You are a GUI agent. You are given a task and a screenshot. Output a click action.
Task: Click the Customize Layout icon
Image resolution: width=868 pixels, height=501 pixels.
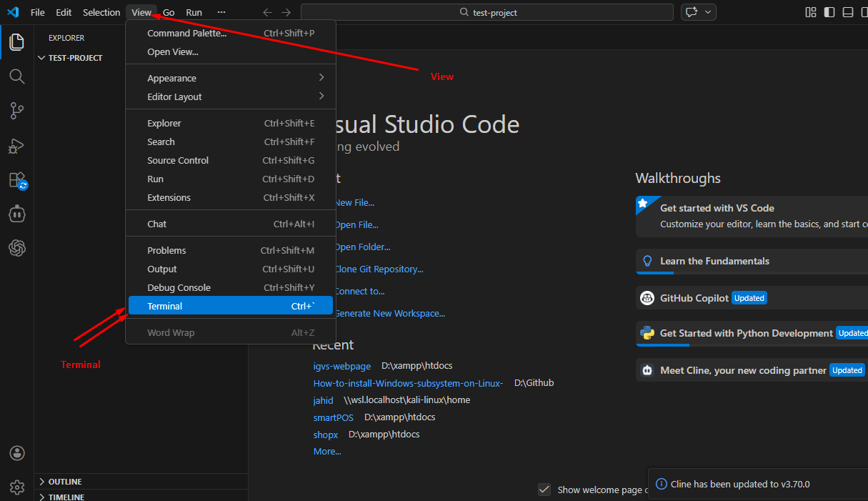pos(810,12)
